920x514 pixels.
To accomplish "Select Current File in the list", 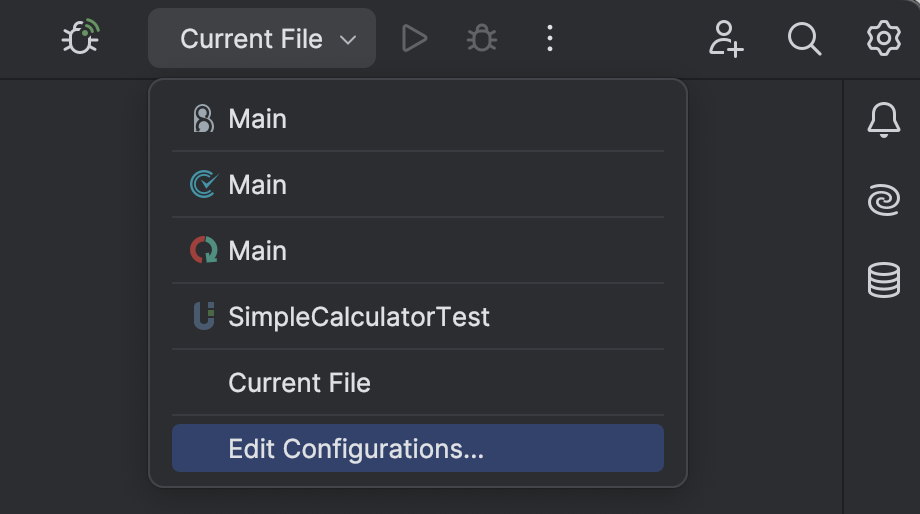I will (x=418, y=383).
